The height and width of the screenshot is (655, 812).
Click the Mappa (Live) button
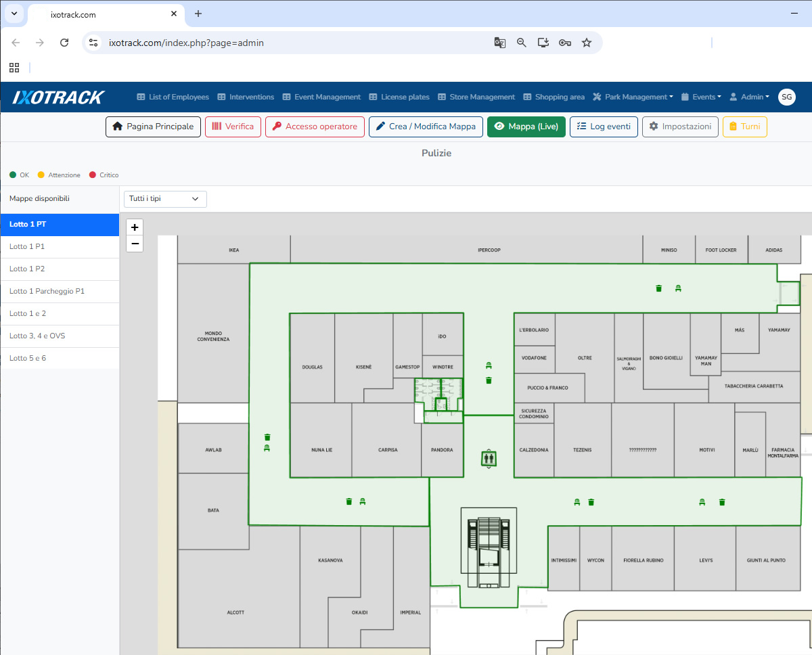pyautogui.click(x=526, y=127)
